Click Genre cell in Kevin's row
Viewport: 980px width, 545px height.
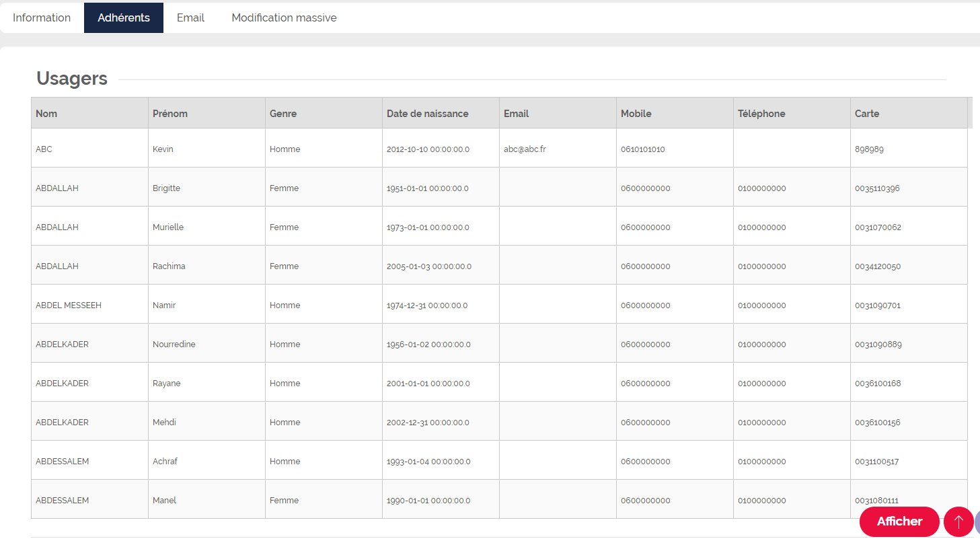point(324,149)
